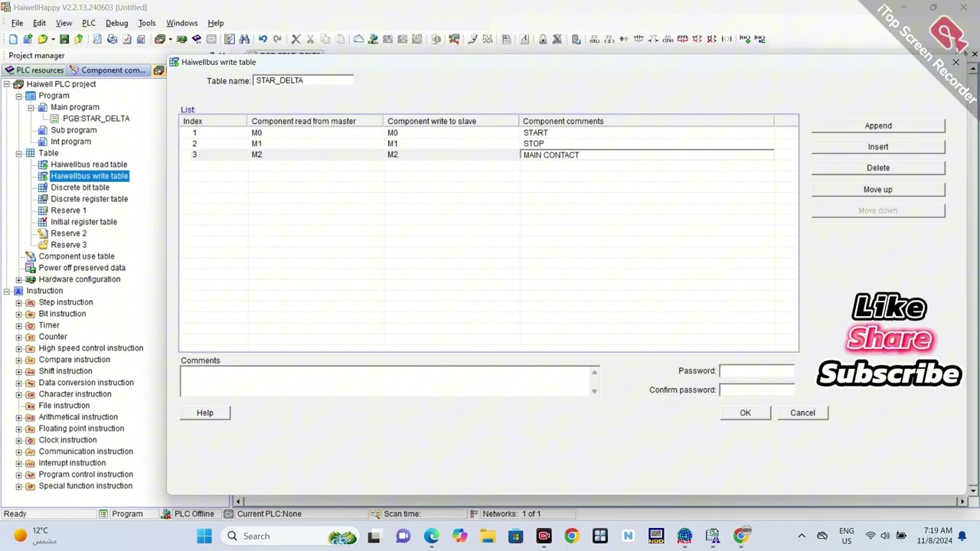
Task: Click the Print toolbar icon
Action: (x=112, y=39)
